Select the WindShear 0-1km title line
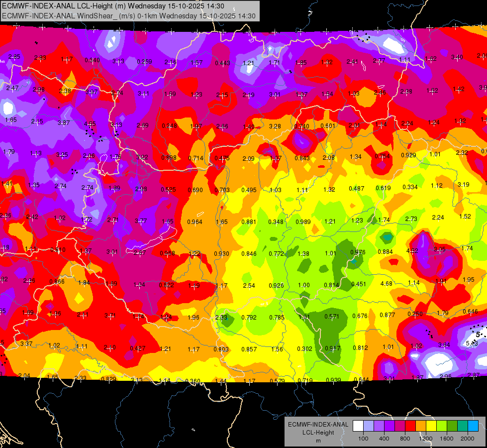 [128, 16]
